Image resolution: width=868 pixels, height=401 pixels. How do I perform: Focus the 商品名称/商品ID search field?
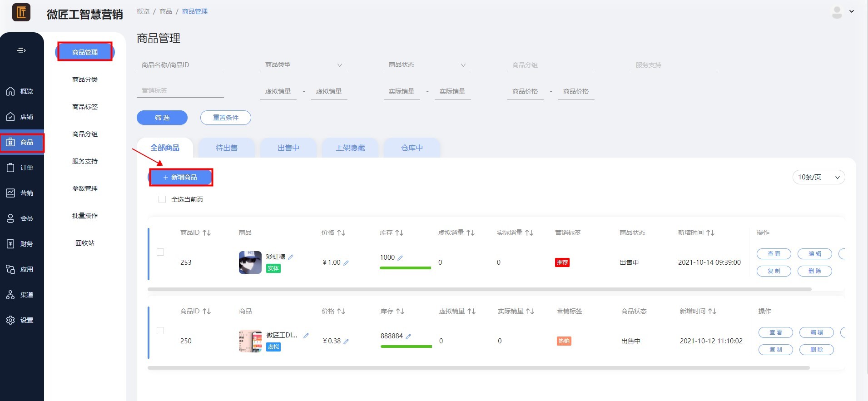[180, 65]
